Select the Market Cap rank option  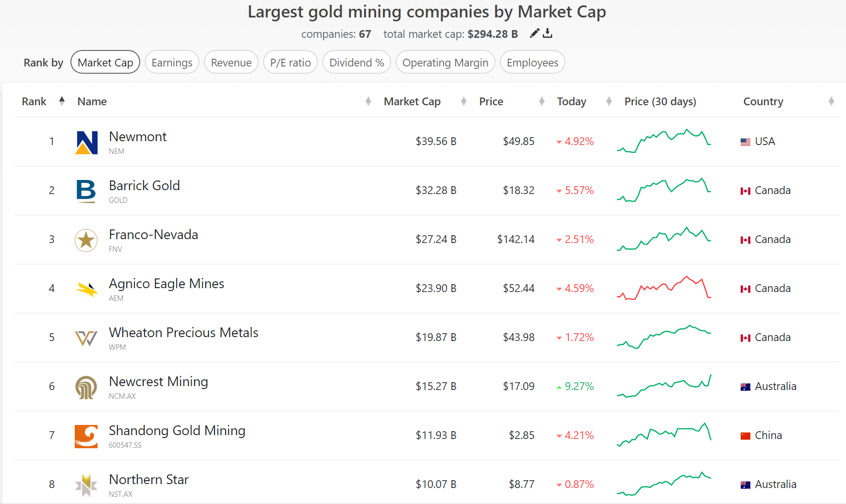[x=105, y=63]
